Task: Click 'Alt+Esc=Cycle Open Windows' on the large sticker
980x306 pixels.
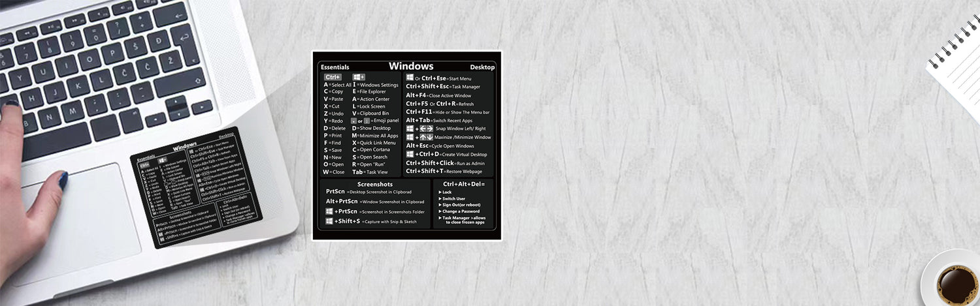Action: point(440,145)
